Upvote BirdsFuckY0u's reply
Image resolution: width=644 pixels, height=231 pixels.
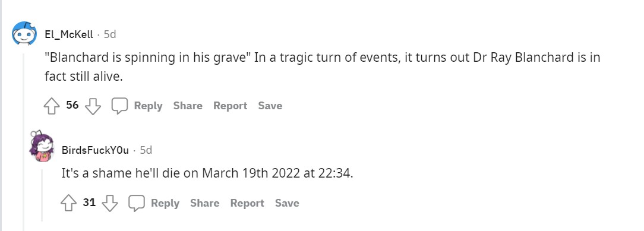click(68, 203)
